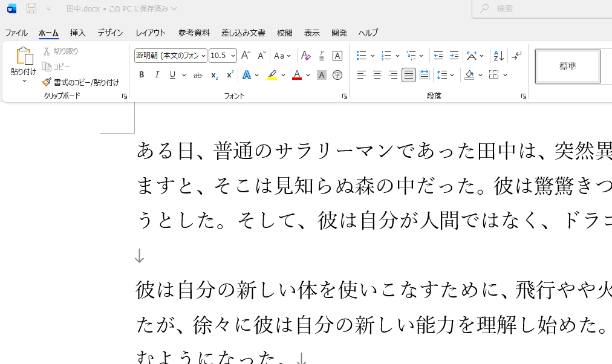Open the ヘルプ tab
The image size is (612, 364).
click(x=368, y=33)
